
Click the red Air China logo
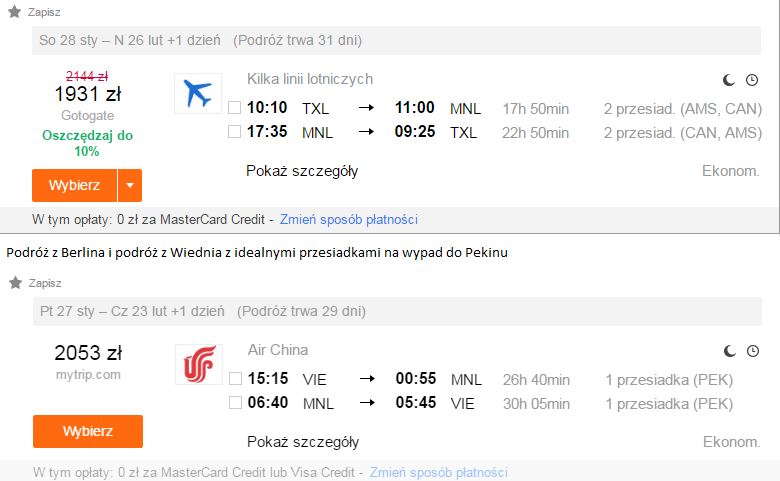(199, 364)
